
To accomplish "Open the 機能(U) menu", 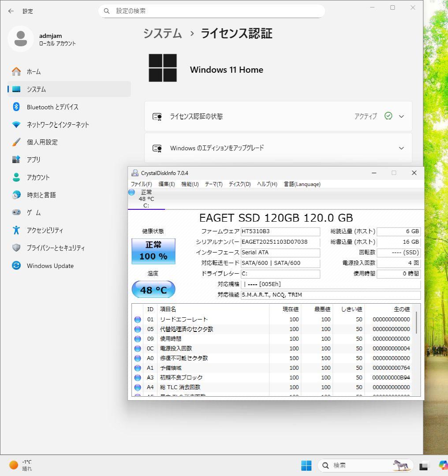I will pyautogui.click(x=190, y=184).
